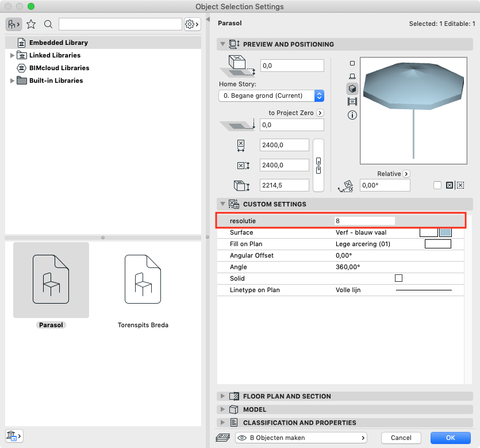Enable the Solid checkbox

(x=398, y=278)
